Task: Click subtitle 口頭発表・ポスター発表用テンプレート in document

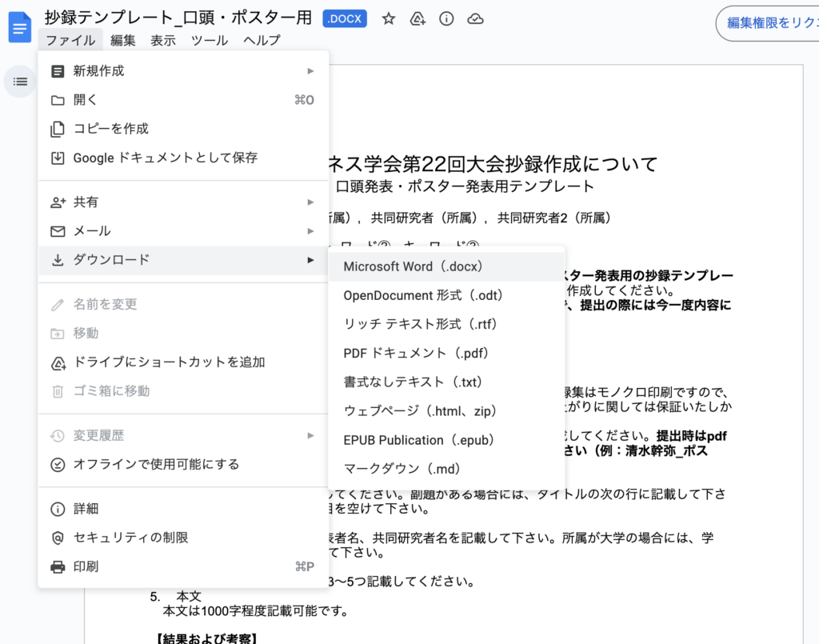Action: tap(465, 186)
